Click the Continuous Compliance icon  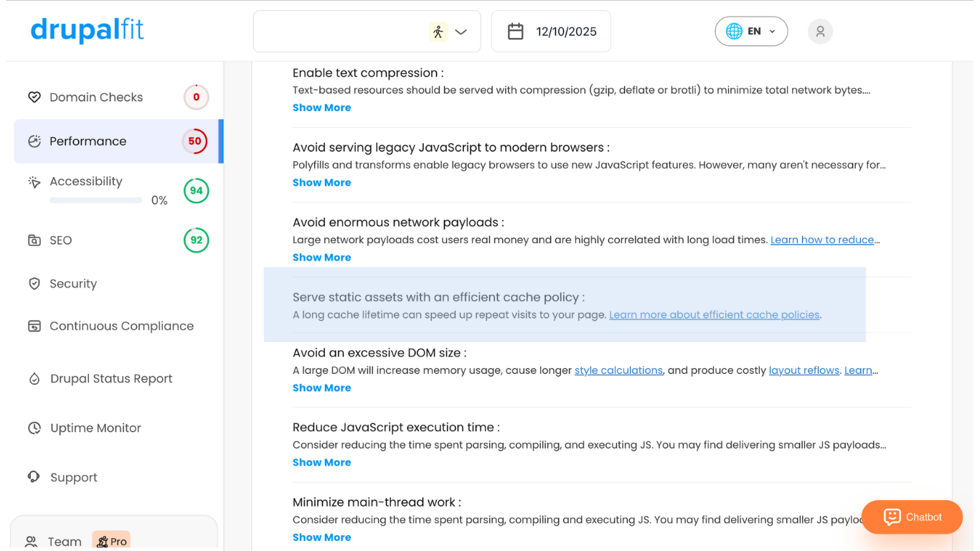34,326
